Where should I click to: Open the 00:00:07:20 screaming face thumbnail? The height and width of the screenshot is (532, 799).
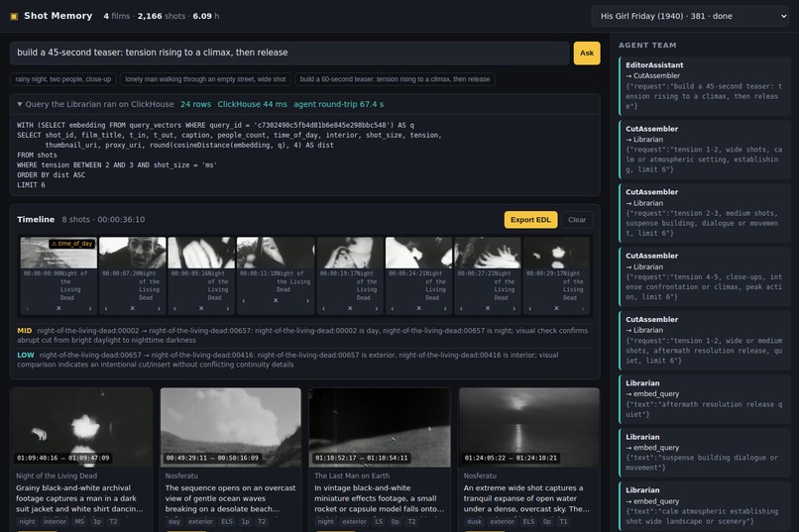[x=133, y=253]
